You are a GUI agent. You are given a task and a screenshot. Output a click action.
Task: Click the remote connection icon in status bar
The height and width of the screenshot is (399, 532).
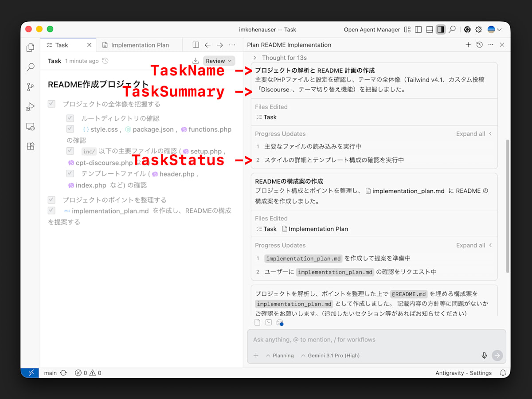31,373
